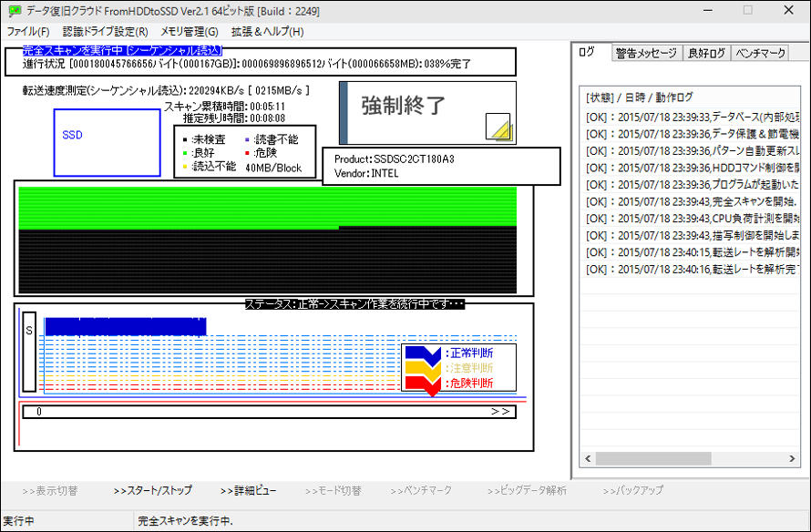Viewport: 811px width, 532px height.
Task: Click the 転送速度測定 speed line
Action: point(166,90)
